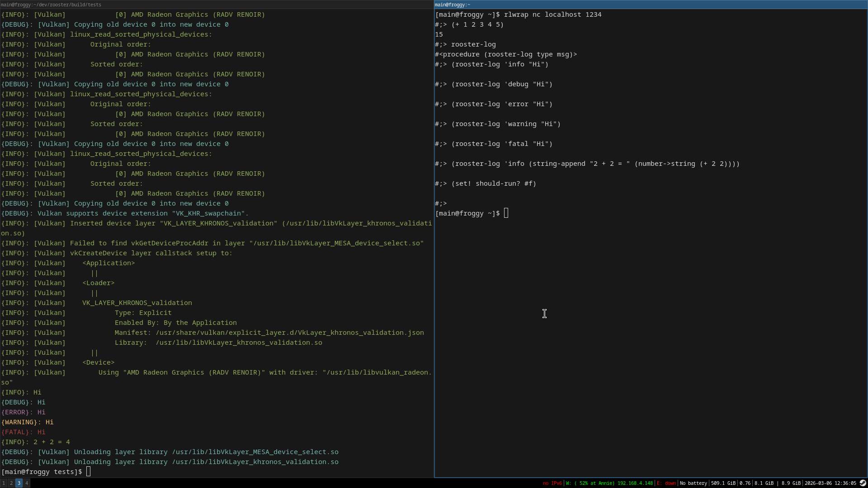
Task: Click the 'no IPv6' status block
Action: 552,483
